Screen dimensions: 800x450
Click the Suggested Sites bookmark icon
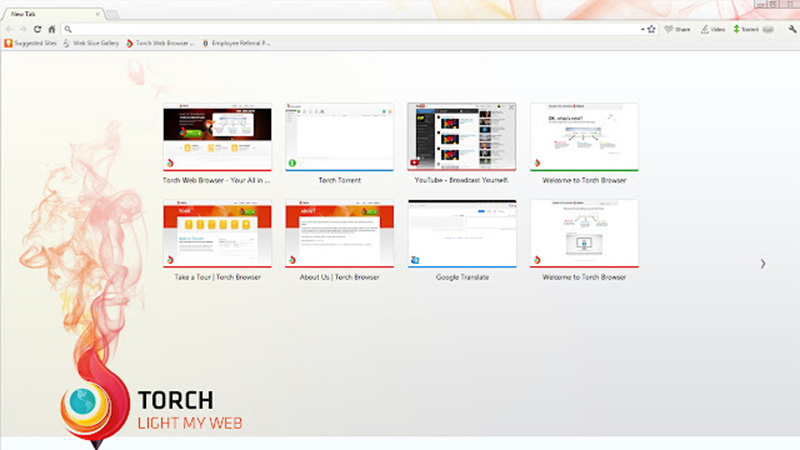point(8,43)
